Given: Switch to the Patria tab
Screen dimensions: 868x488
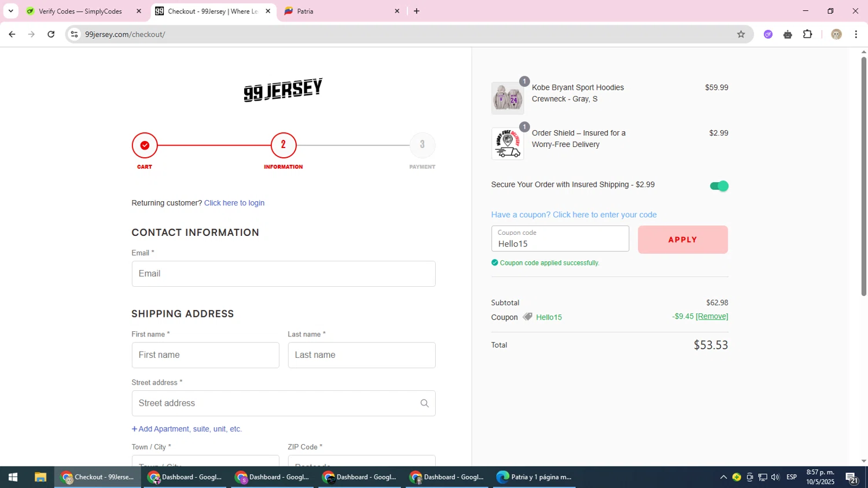Looking at the screenshot, I should (341, 11).
